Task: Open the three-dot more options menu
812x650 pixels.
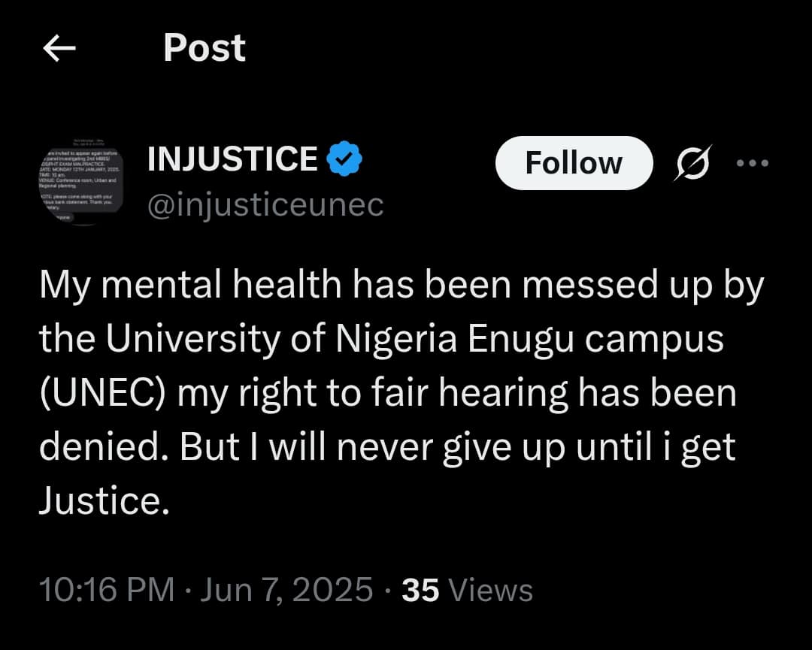Action: tap(753, 163)
